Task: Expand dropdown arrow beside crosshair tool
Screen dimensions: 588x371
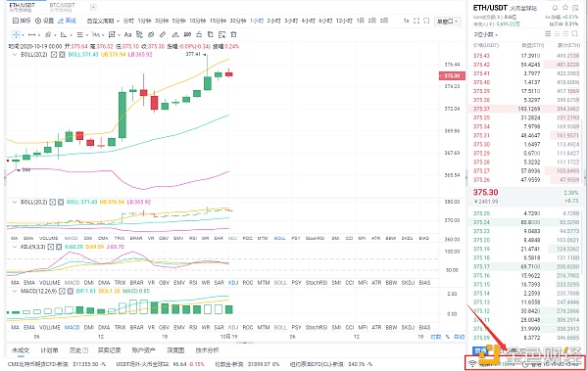Action: (23, 35)
